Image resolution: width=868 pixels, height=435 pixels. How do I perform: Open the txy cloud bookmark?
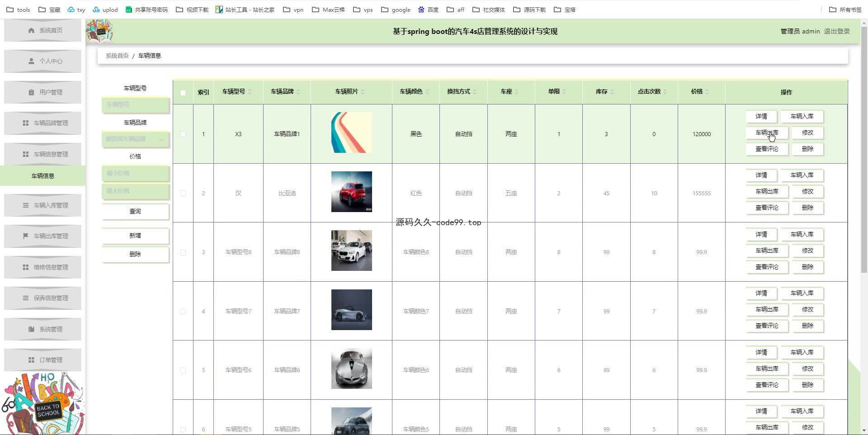coord(76,9)
